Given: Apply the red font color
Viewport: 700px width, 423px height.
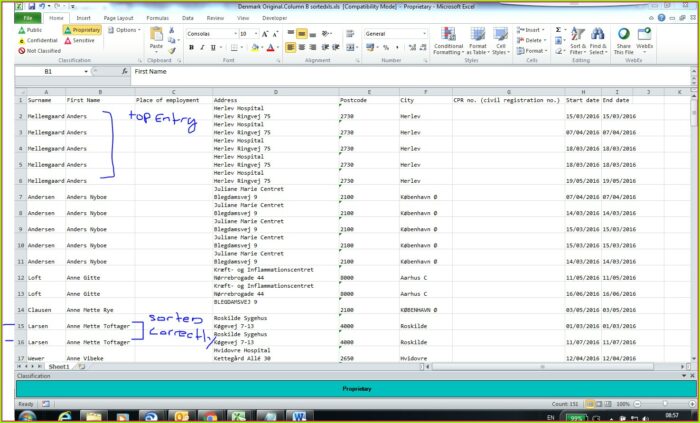Looking at the screenshot, I should 270,47.
